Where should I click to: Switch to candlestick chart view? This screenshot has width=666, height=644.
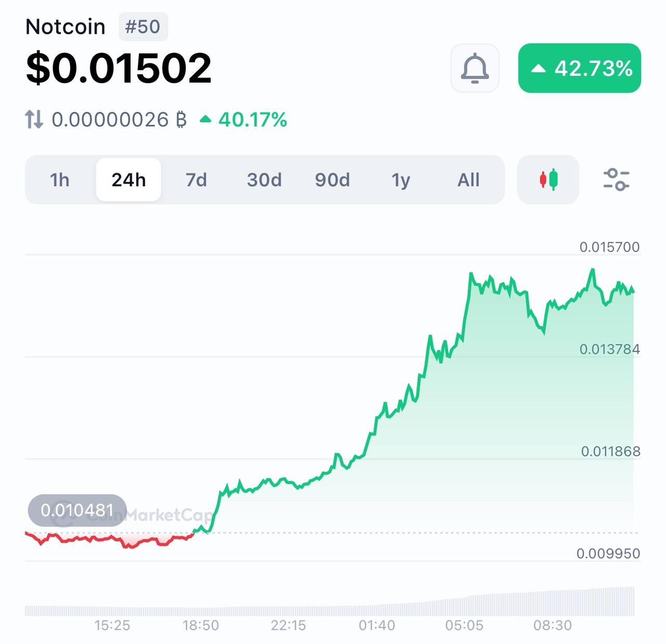click(x=548, y=179)
